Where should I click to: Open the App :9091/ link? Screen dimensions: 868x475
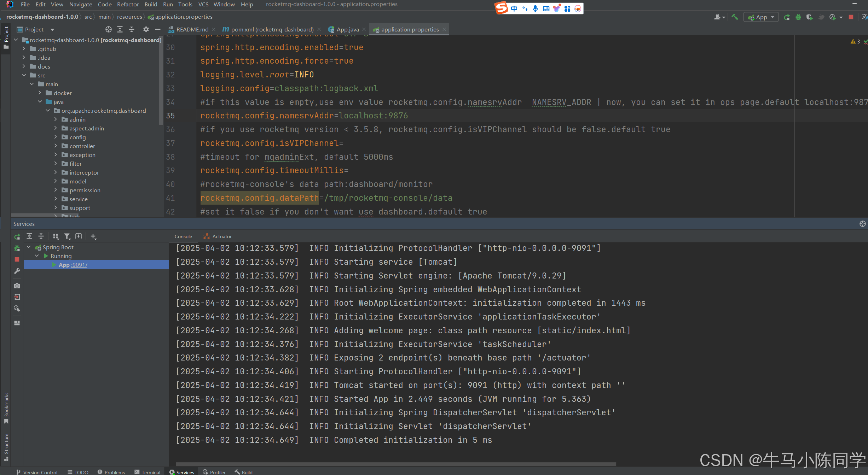click(80, 265)
